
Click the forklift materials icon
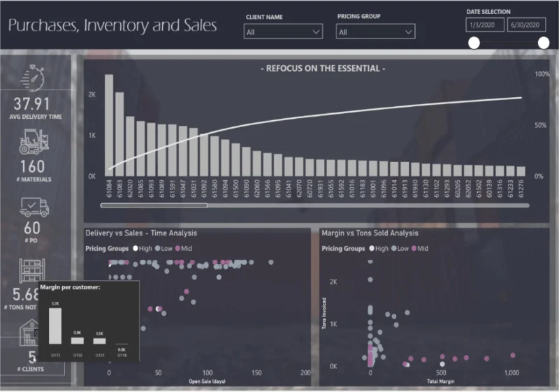[x=34, y=142]
